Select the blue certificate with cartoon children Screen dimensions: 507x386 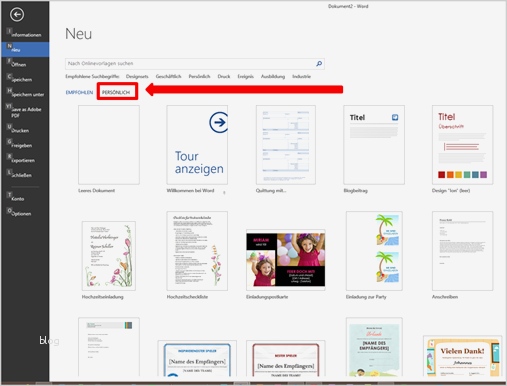[374, 347]
